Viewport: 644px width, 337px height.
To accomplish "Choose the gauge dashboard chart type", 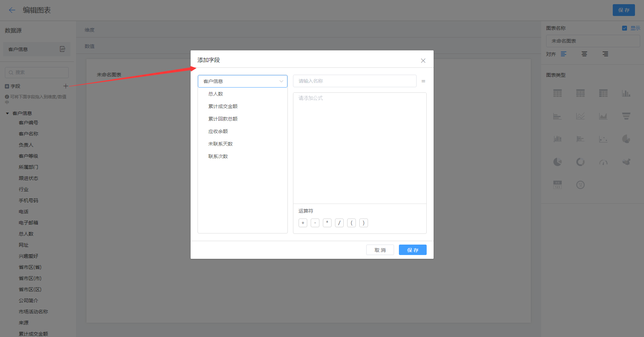I will point(603,162).
